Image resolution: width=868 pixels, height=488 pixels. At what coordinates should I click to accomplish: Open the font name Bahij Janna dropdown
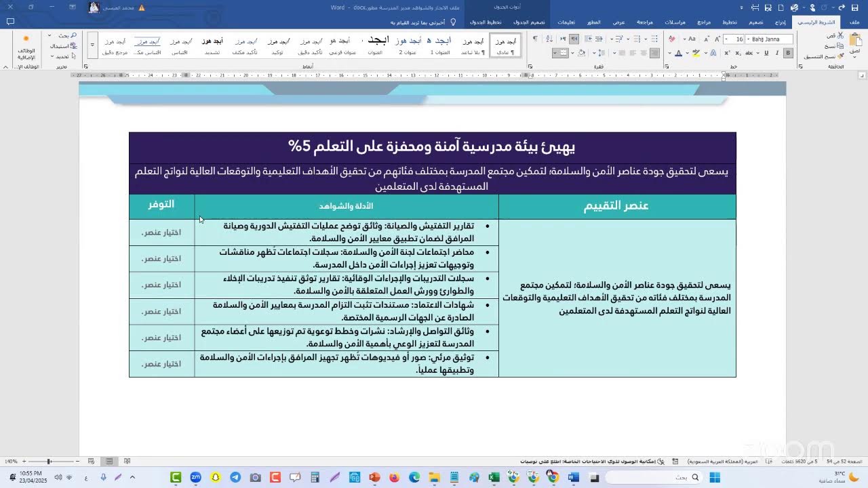tap(748, 39)
